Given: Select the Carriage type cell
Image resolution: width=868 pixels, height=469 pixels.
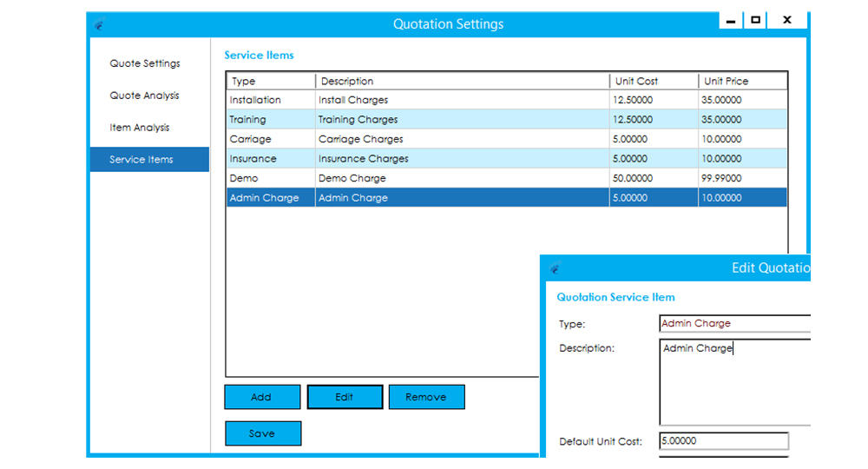Looking at the screenshot, I should pos(271,139).
